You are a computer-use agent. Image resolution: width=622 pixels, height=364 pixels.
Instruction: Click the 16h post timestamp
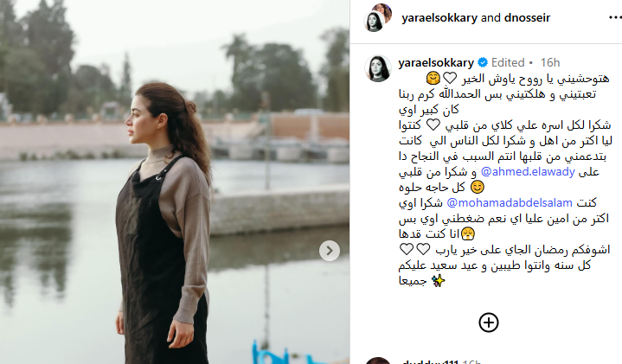click(x=550, y=62)
